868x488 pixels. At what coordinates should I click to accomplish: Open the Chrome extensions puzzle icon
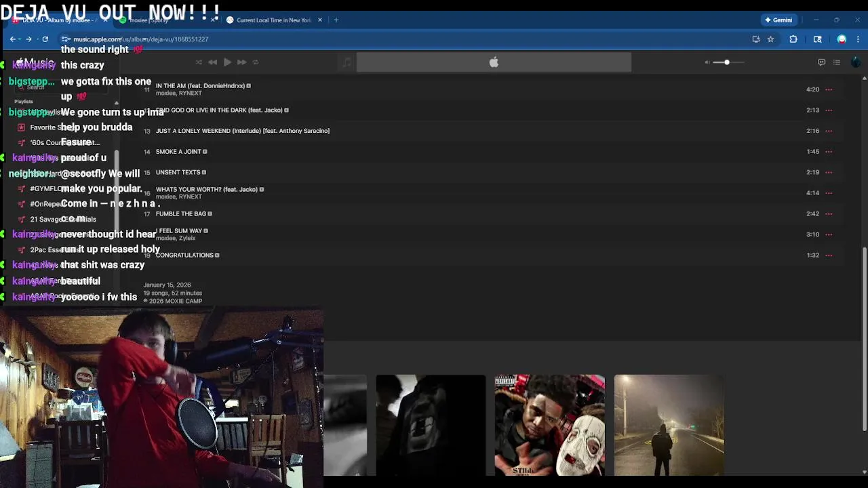point(793,39)
